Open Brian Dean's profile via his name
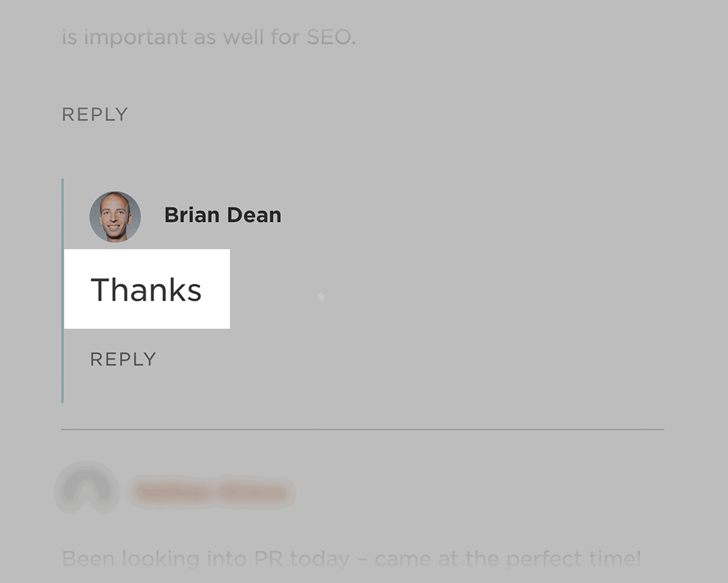 coord(222,215)
